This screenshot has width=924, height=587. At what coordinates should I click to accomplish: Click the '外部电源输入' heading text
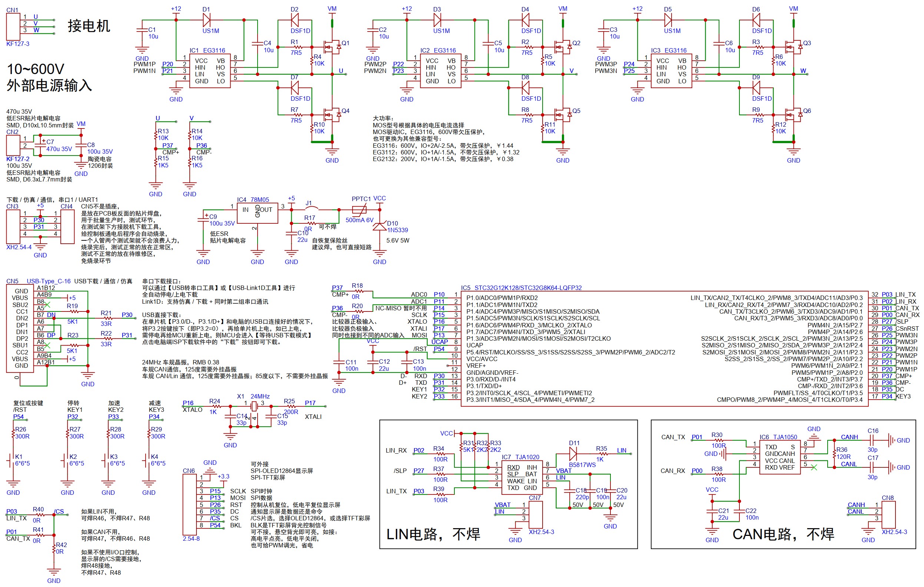50,85
